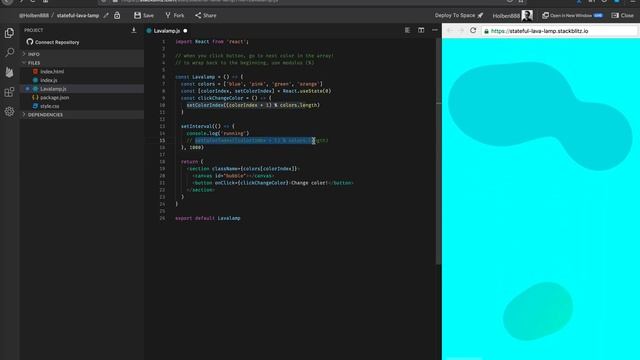The height and width of the screenshot is (360, 640).
Task: Open the Search panel in sidebar
Action: coord(9,53)
